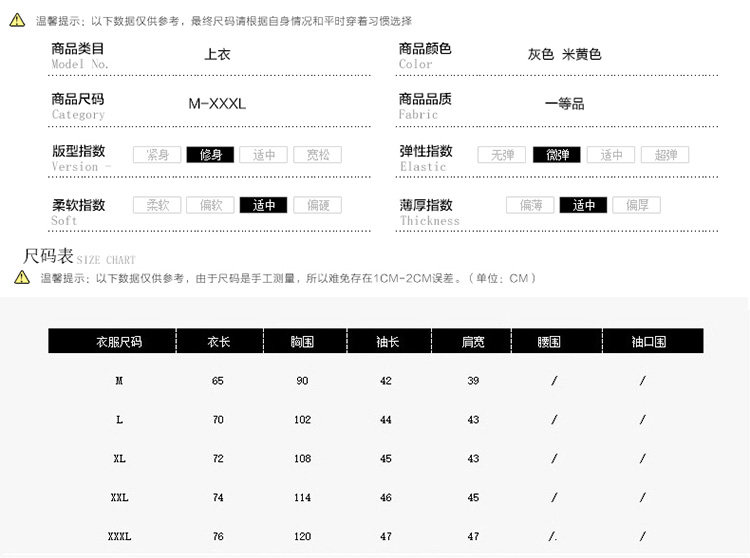Click the XXXL size row label
Viewport: 750px width, 558px height.
tap(120, 536)
